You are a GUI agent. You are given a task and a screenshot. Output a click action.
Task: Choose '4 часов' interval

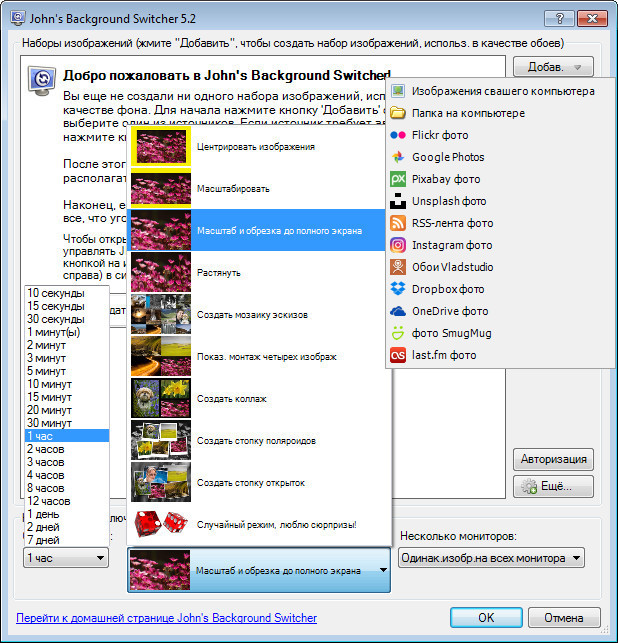pyautogui.click(x=67, y=475)
